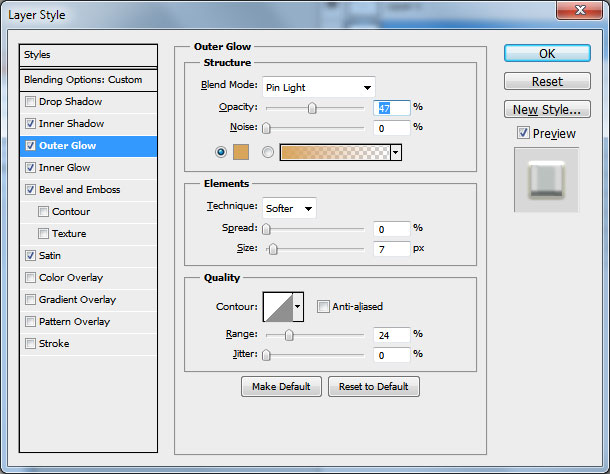
Task: Click Reset to Default button
Action: (373, 386)
